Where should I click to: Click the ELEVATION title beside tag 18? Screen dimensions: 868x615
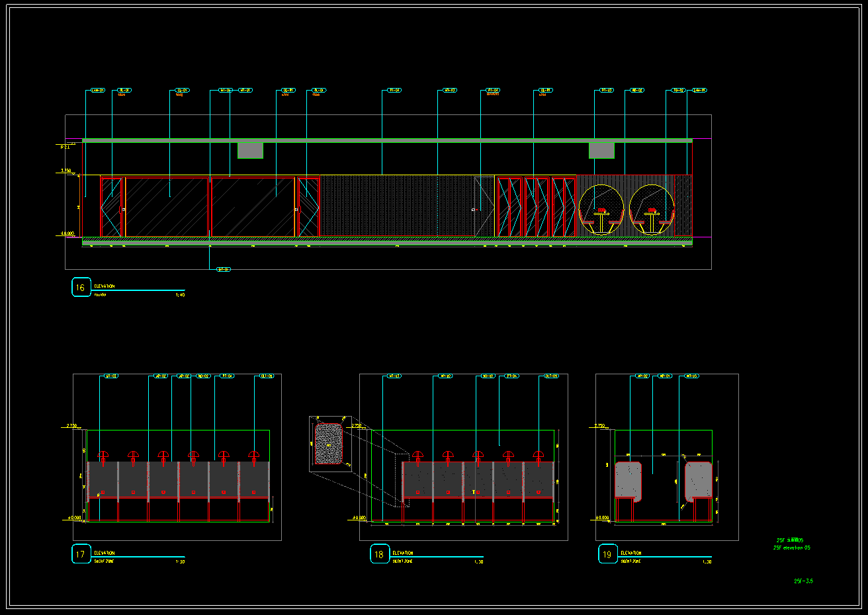click(403, 553)
